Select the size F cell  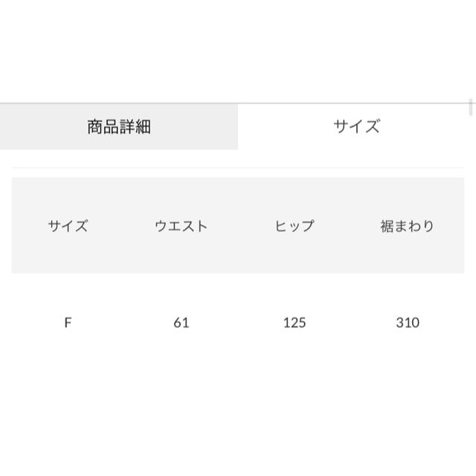(x=68, y=322)
